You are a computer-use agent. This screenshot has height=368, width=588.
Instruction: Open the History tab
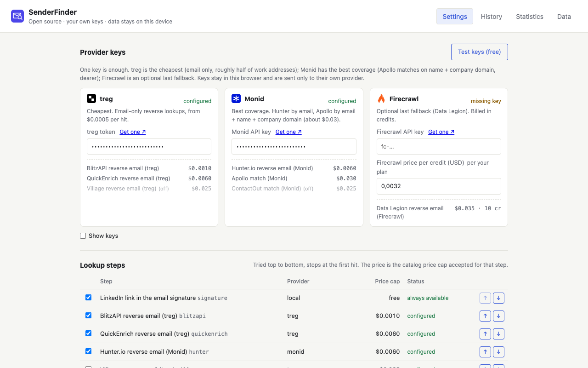coord(492,17)
